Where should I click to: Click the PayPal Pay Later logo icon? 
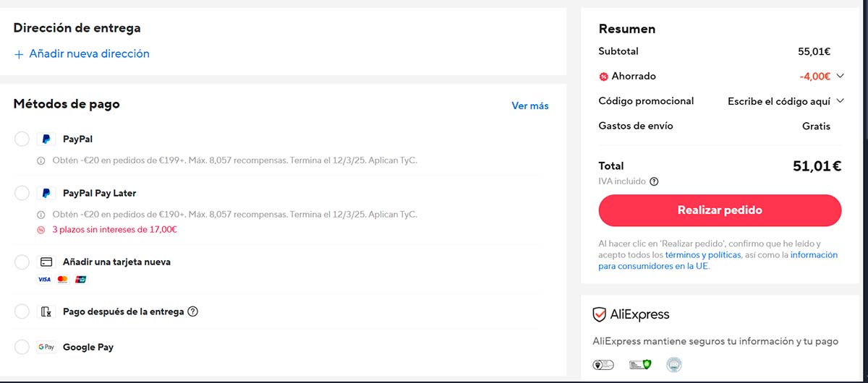click(46, 194)
